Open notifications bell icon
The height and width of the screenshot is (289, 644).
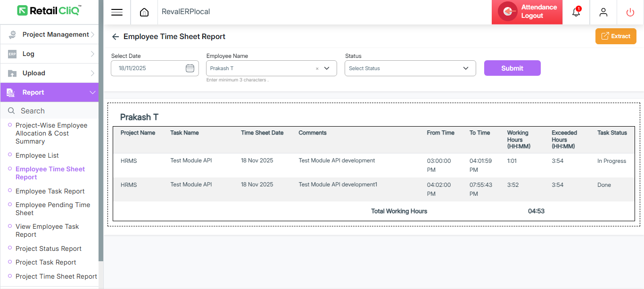click(576, 12)
